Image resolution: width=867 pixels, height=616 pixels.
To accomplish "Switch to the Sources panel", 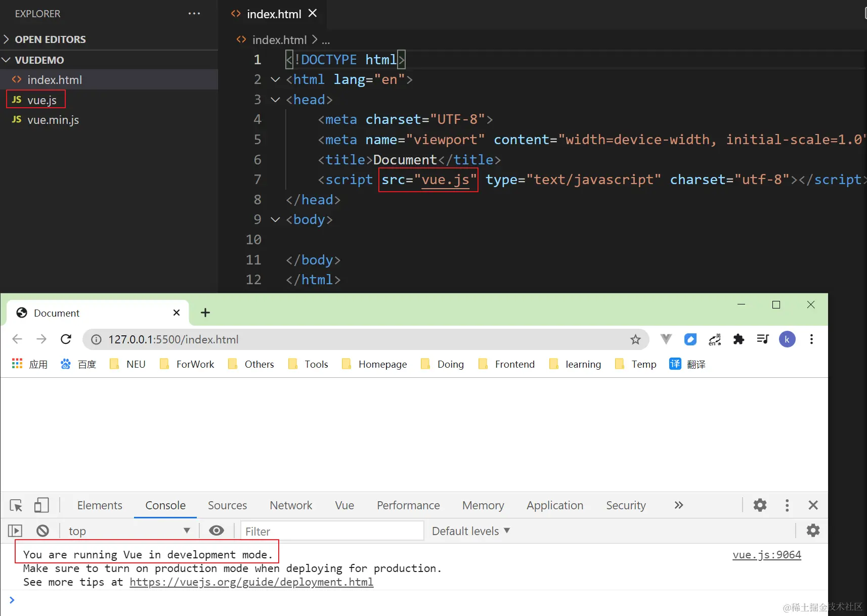I will coord(227,505).
